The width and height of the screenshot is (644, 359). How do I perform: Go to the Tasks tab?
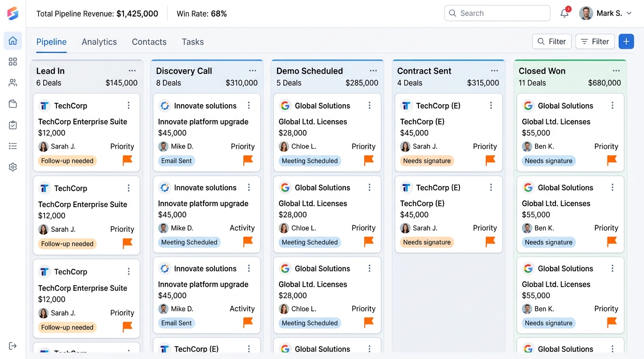pyautogui.click(x=193, y=42)
